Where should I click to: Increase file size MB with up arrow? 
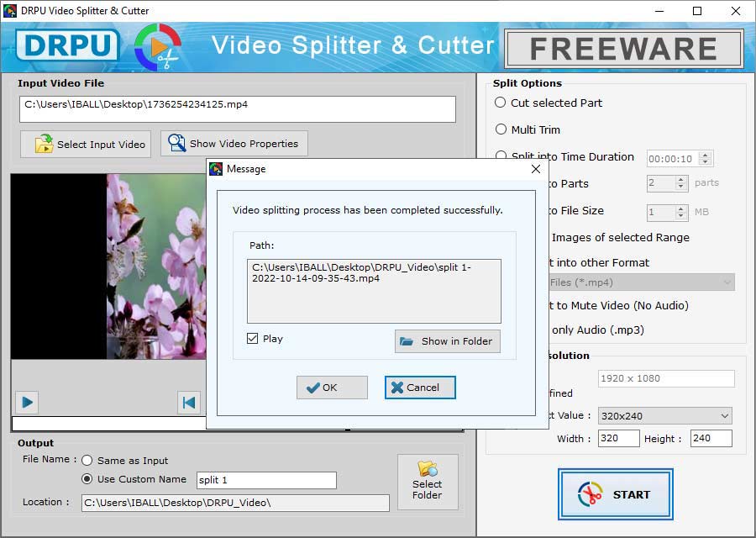pyautogui.click(x=680, y=208)
